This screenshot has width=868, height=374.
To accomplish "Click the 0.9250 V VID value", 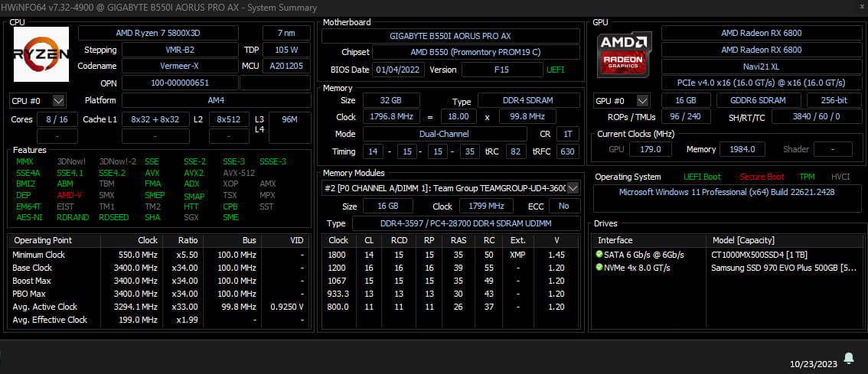I will (x=287, y=307).
